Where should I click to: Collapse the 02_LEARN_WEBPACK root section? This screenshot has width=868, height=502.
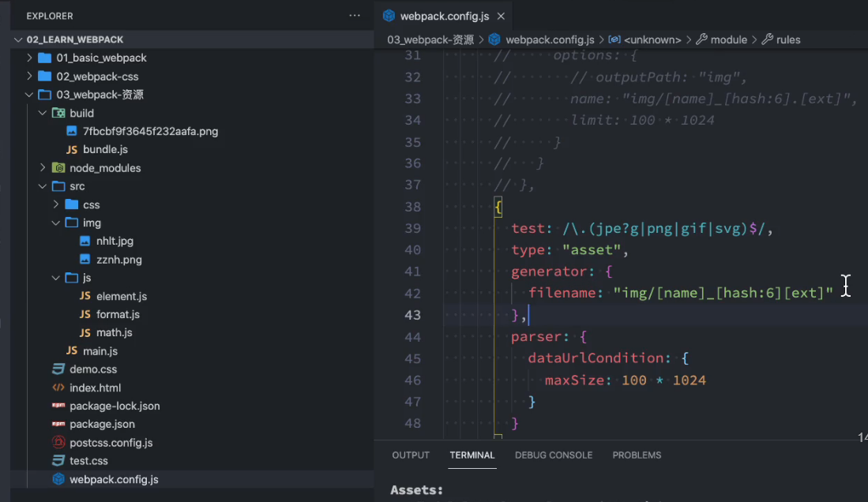(x=18, y=39)
